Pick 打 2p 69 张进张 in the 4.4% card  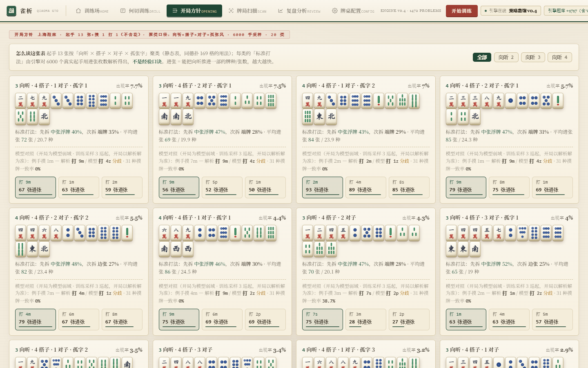(265, 319)
